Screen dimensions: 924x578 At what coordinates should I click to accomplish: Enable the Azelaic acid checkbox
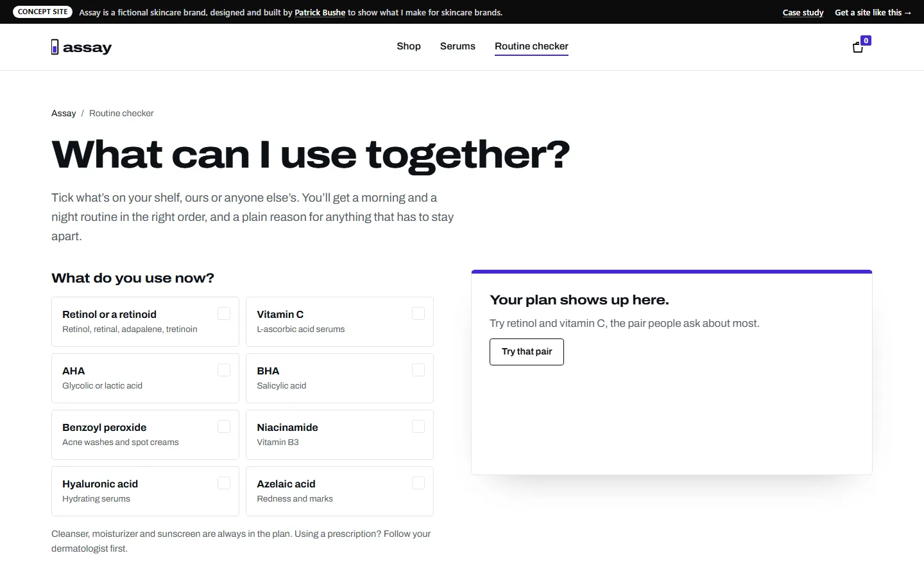(x=418, y=483)
